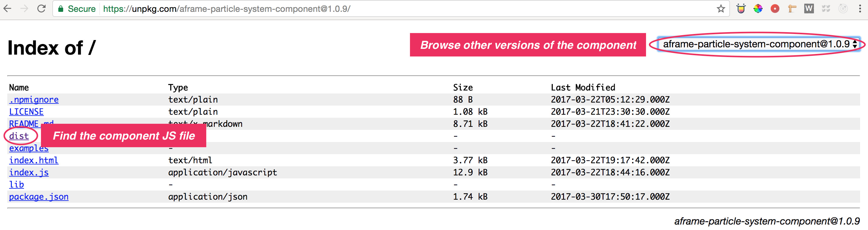The image size is (868, 230).
Task: Open the .npmignore file link
Action: pyautogui.click(x=34, y=100)
